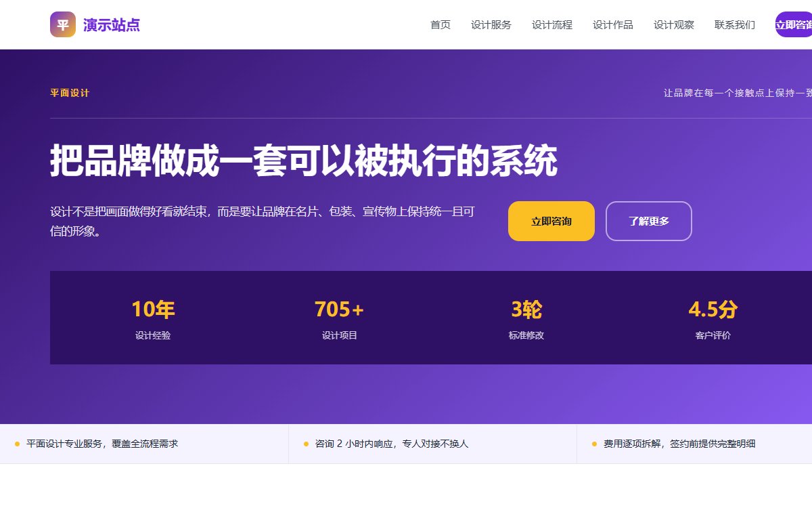
Task: Open the 演示站点 site title link
Action: click(112, 25)
